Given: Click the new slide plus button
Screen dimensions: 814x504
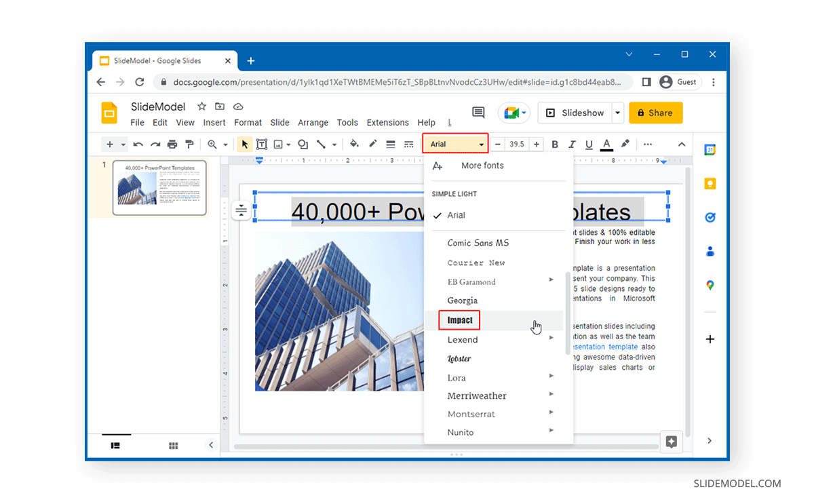Looking at the screenshot, I should (x=110, y=144).
